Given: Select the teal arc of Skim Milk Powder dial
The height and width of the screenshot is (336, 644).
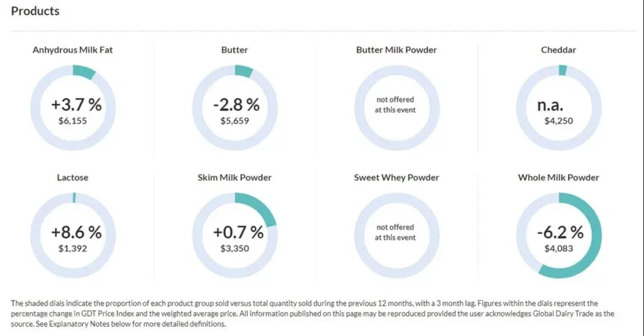Looking at the screenshot, I should [263, 208].
